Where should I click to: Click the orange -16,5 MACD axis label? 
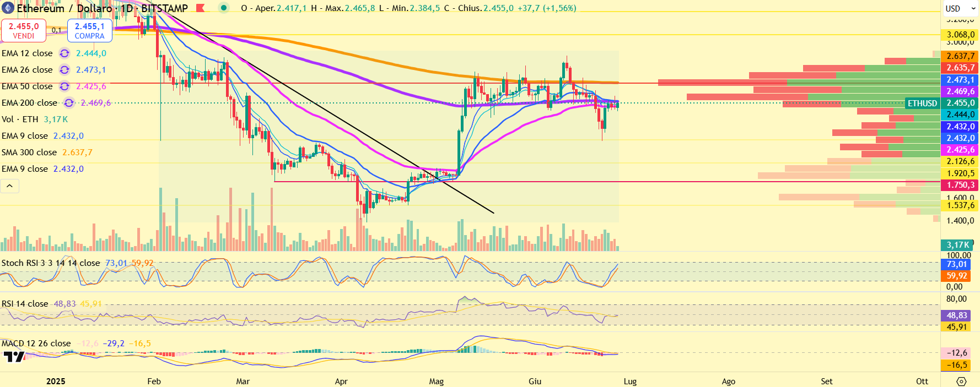[956, 365]
